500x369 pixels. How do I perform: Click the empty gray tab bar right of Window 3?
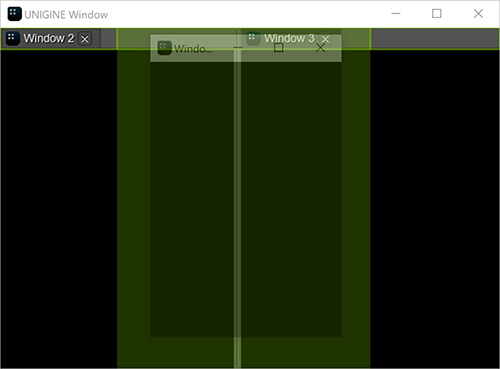(435, 39)
